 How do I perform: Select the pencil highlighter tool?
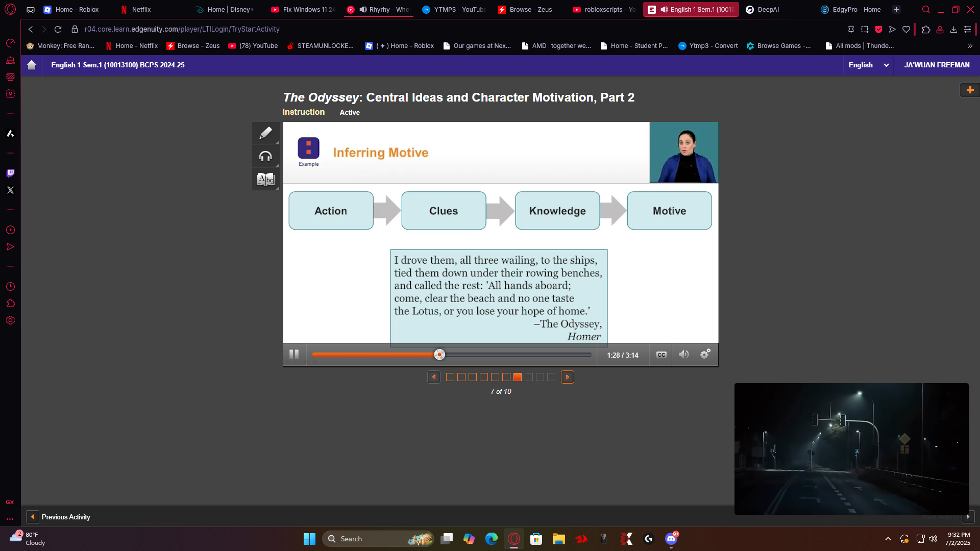click(x=265, y=133)
